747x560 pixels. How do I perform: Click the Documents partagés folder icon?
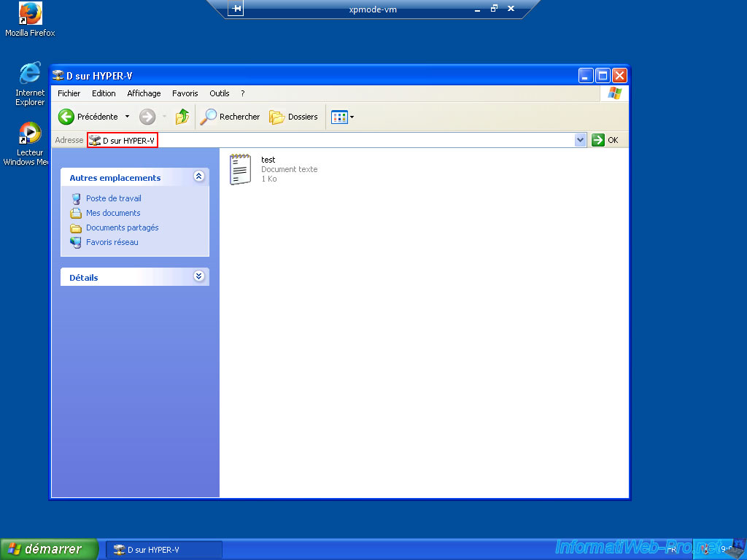[76, 228]
